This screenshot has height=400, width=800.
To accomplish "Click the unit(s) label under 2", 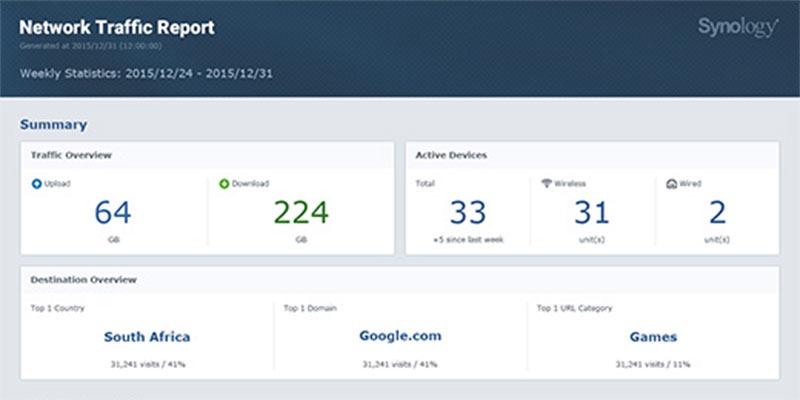I will (x=717, y=239).
